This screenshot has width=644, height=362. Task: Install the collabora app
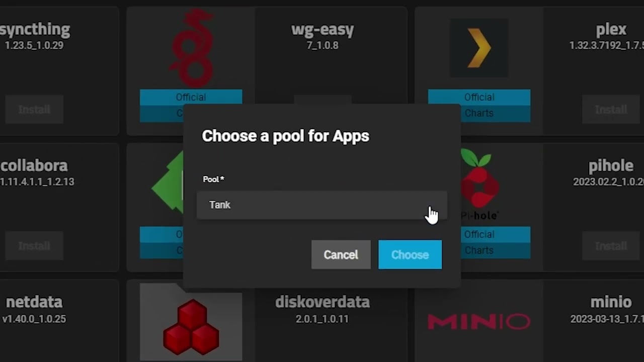coord(34,246)
